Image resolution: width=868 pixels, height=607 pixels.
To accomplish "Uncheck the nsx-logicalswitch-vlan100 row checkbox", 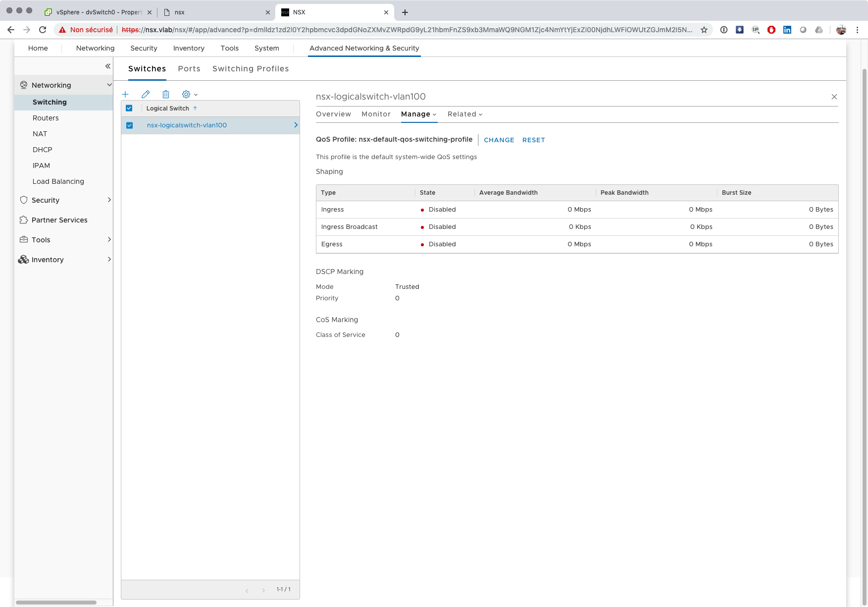I will 129,125.
